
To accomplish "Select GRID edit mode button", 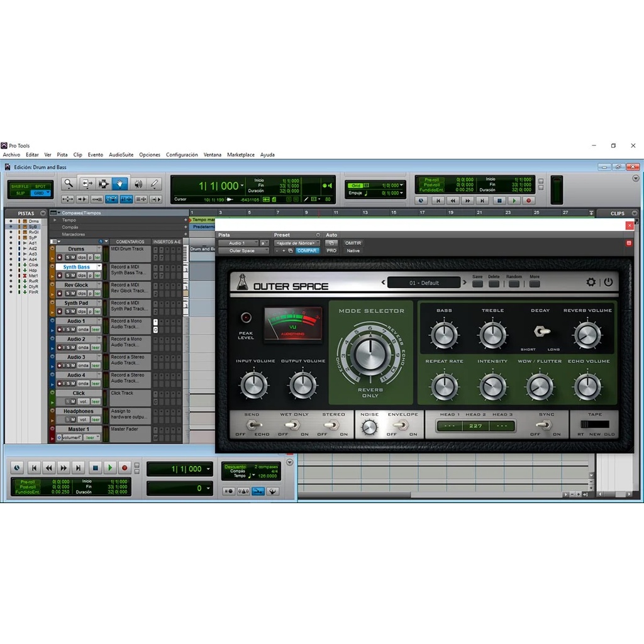I will click(40, 193).
